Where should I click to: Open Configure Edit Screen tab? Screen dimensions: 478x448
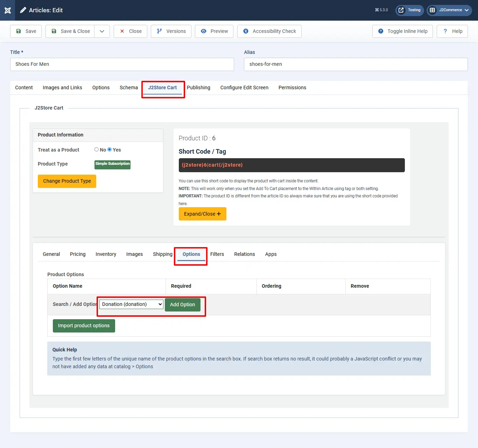(x=244, y=87)
